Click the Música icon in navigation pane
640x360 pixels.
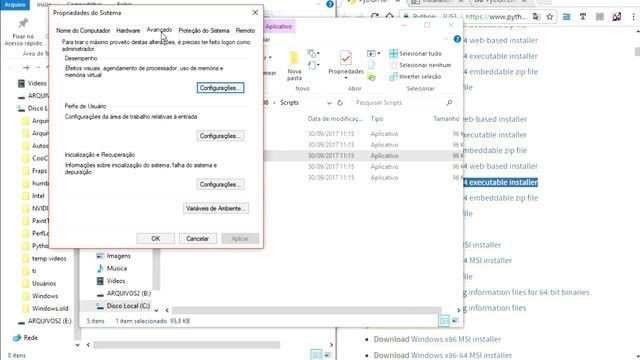pyautogui.click(x=100, y=268)
